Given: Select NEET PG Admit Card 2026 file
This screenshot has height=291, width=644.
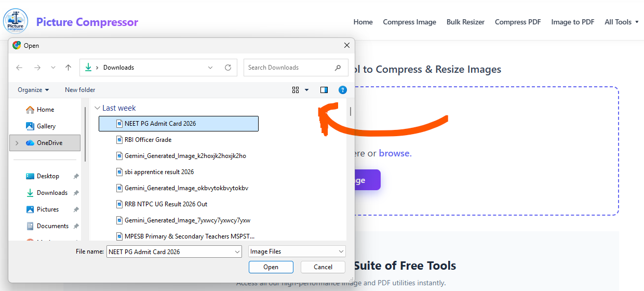Looking at the screenshot, I should (179, 124).
